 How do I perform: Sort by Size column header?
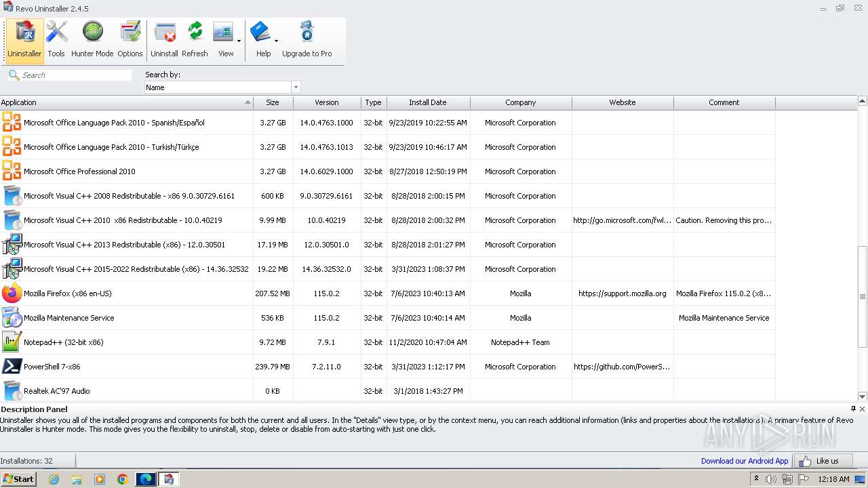[273, 102]
